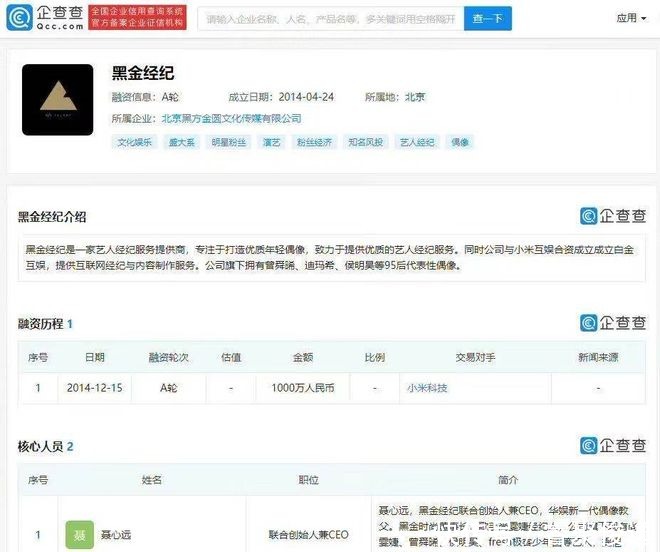Select the 盛大系 tag

click(181, 142)
